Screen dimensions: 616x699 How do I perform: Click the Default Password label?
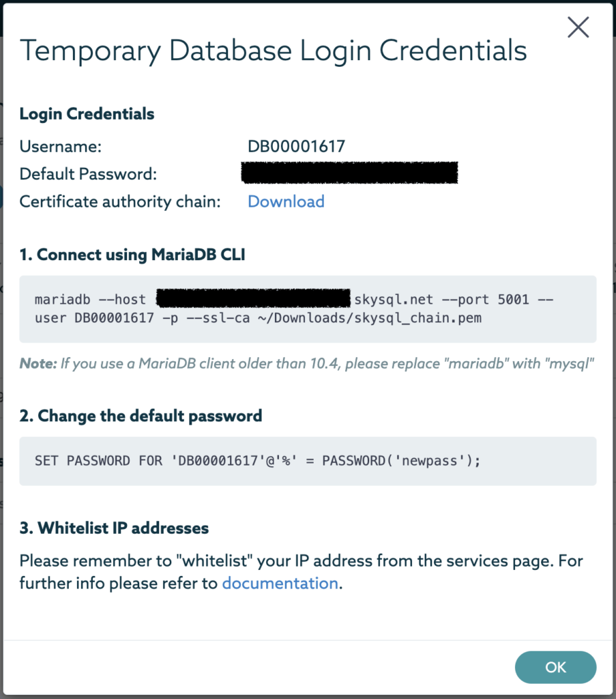click(88, 174)
